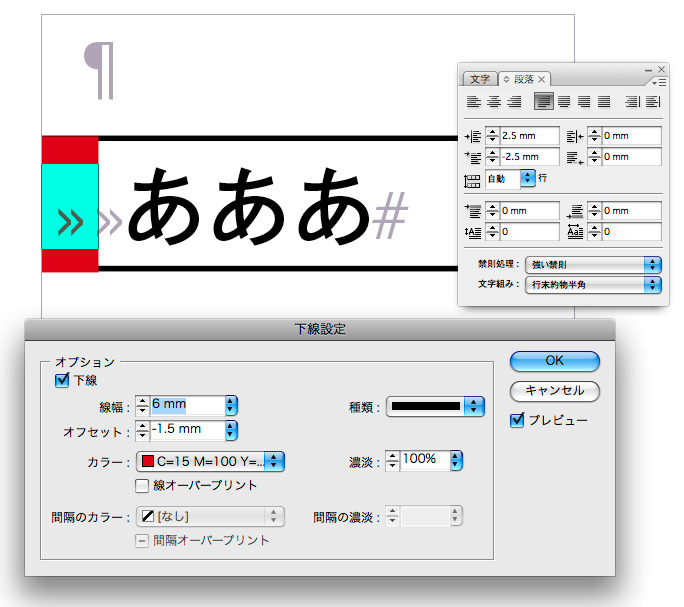Image resolution: width=684 pixels, height=607 pixels.
Task: Click the align left paragraph icon
Action: coord(473,102)
